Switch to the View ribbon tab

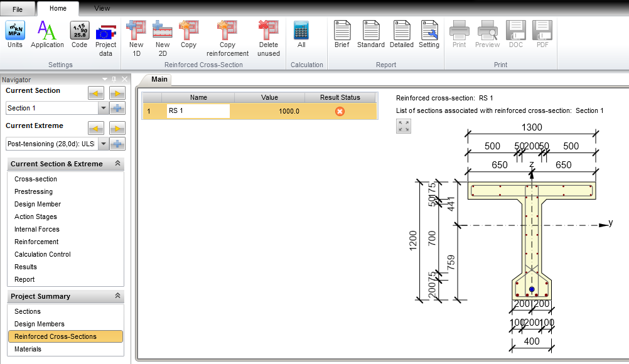102,8
